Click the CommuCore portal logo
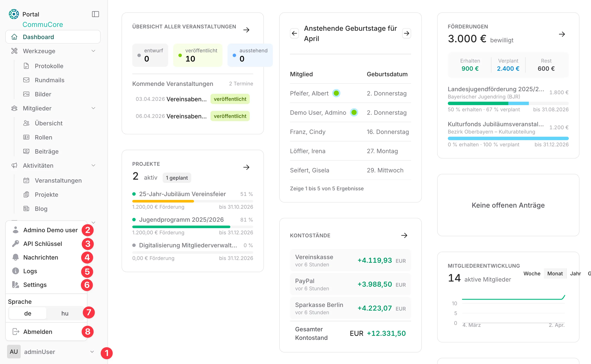 (14, 14)
